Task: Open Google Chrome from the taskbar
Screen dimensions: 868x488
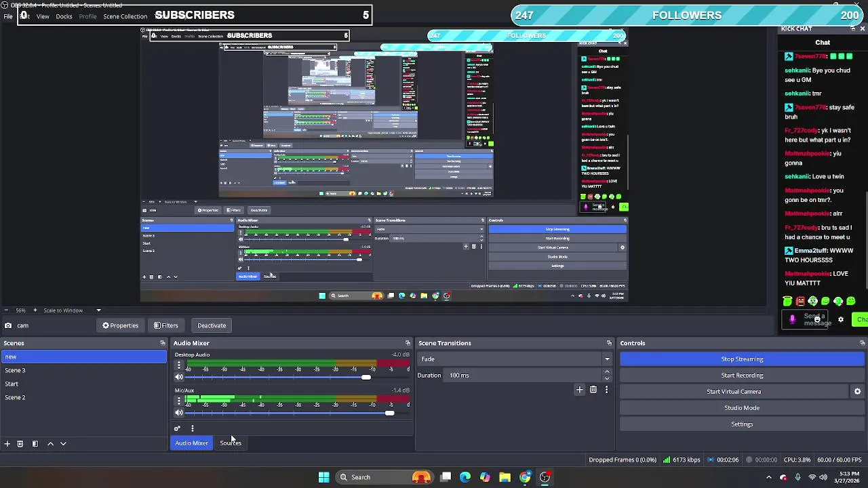Action: coord(525,477)
